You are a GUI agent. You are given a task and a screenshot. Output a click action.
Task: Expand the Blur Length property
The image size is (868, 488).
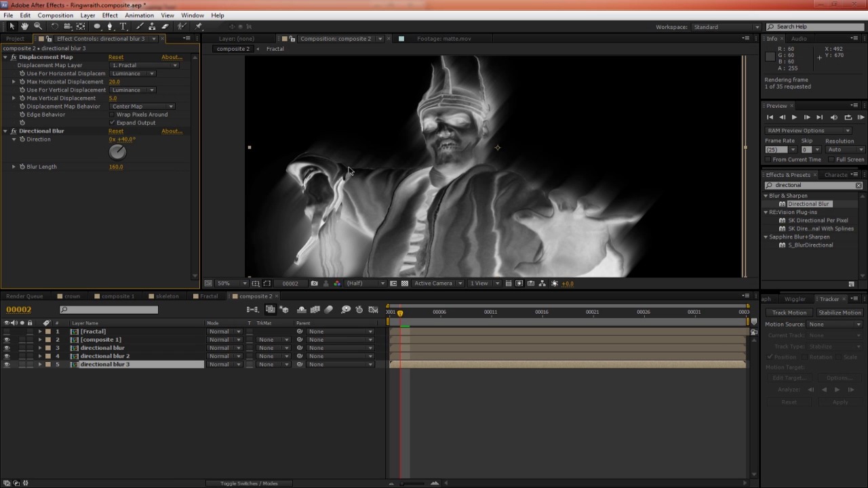point(14,167)
